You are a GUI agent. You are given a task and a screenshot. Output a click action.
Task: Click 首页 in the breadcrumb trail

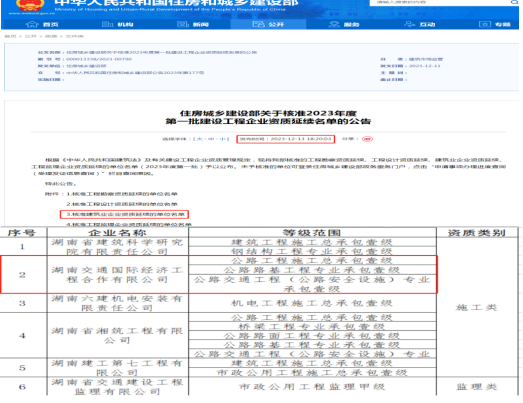click(x=10, y=36)
